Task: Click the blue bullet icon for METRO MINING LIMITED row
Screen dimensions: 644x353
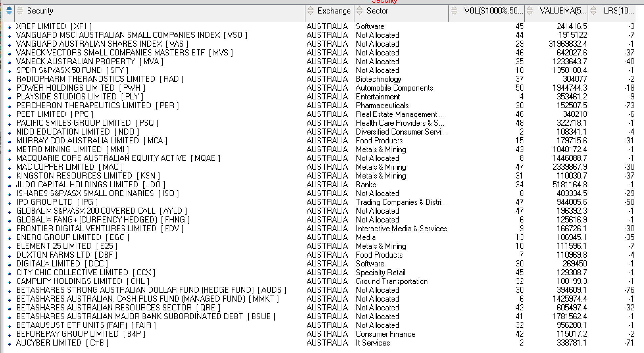Action: tap(9, 151)
